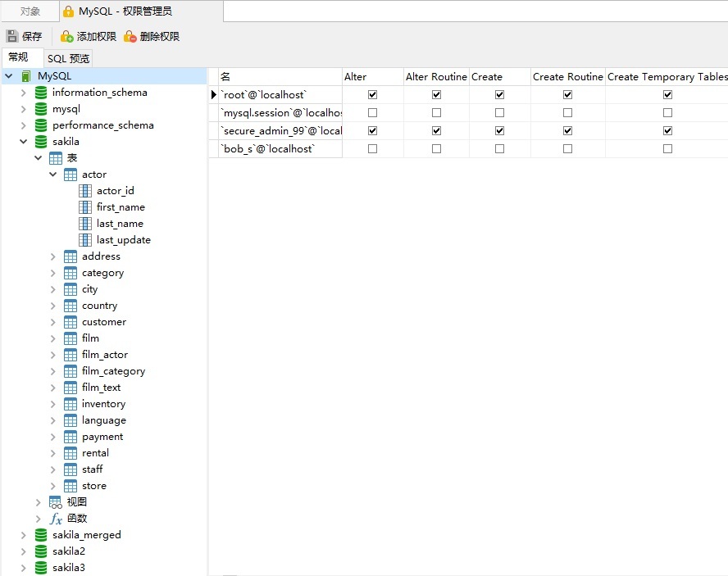Select the store table in tree

tap(94, 486)
